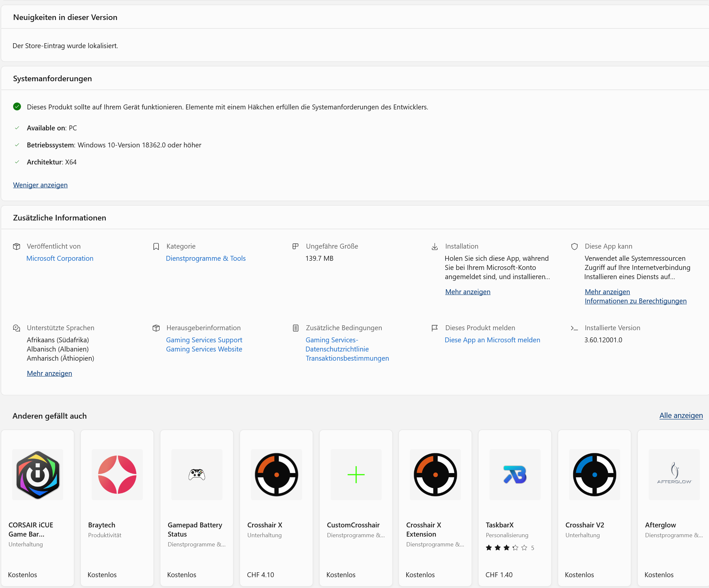Open the Dienstprogramme & Tools category
709x588 pixels.
pos(206,258)
